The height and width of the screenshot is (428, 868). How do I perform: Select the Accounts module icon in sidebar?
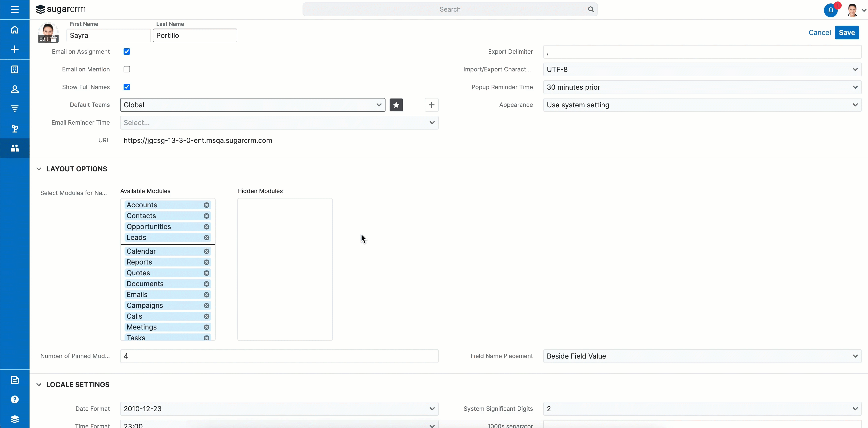point(15,69)
